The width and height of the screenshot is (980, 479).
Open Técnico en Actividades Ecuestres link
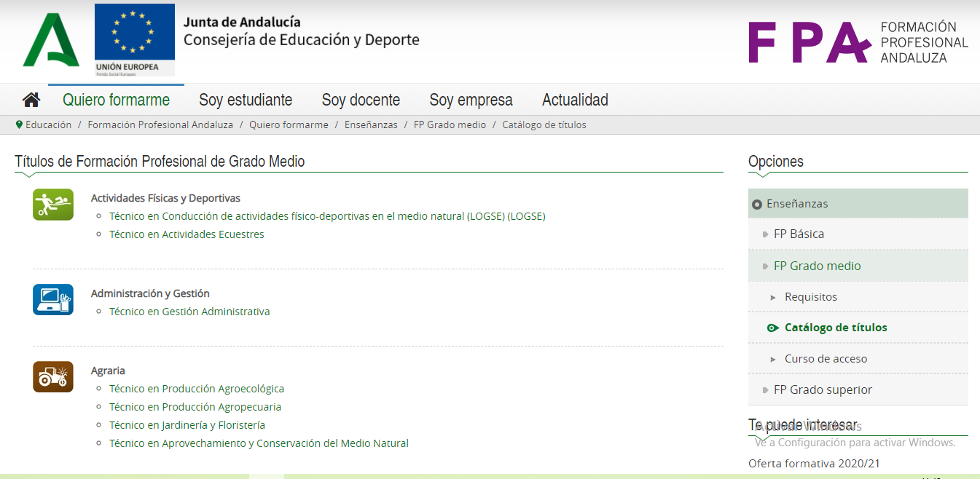tap(187, 234)
